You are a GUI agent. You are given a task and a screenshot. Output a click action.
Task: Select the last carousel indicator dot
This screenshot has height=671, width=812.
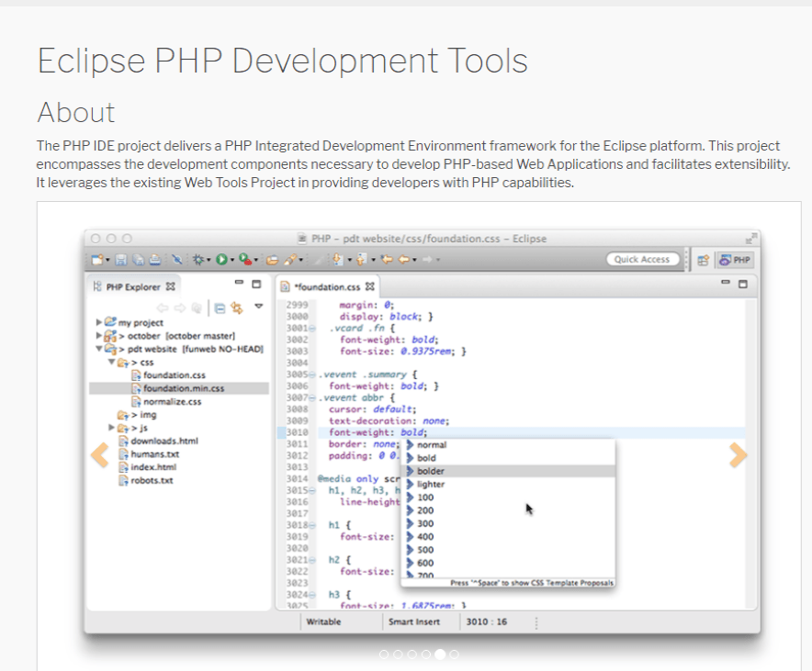pos(454,654)
